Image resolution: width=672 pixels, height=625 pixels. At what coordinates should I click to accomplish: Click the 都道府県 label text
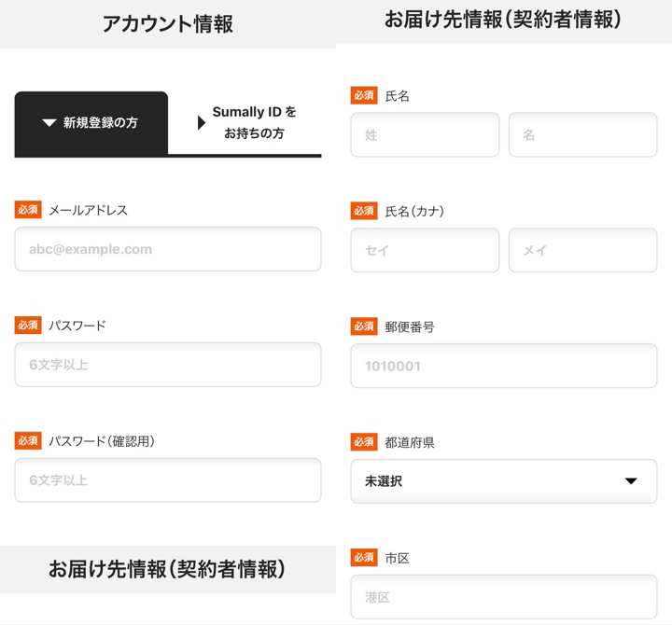[x=410, y=442]
